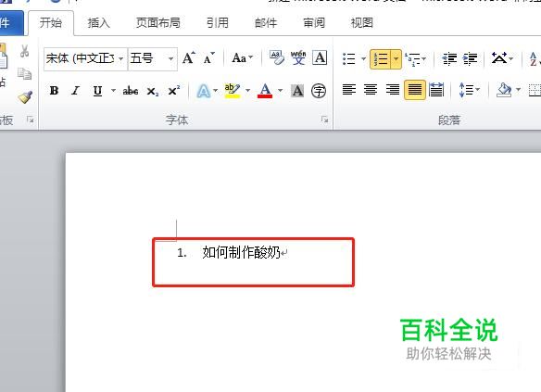The height and width of the screenshot is (392, 541).
Task: Open the 页面布局 ribbon tab
Action: point(158,23)
